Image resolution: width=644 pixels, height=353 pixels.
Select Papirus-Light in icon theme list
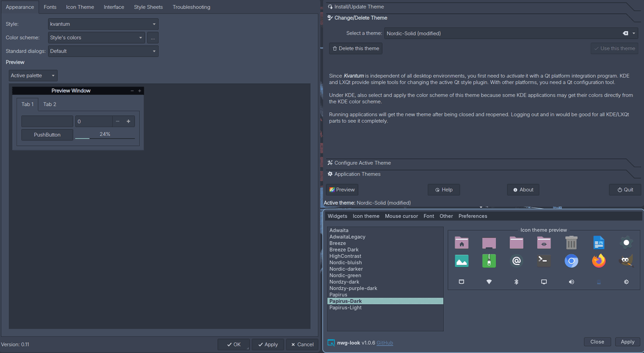[385, 307]
